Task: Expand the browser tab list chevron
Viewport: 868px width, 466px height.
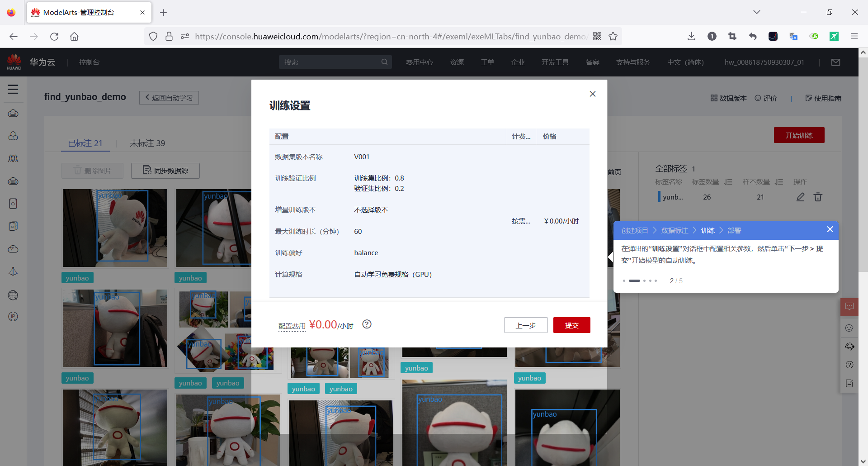Action: point(757,12)
